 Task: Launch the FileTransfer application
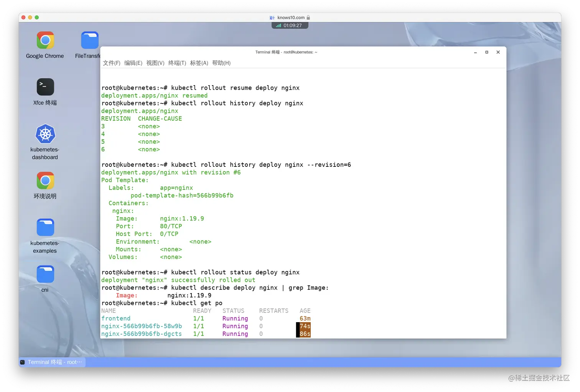[89, 40]
